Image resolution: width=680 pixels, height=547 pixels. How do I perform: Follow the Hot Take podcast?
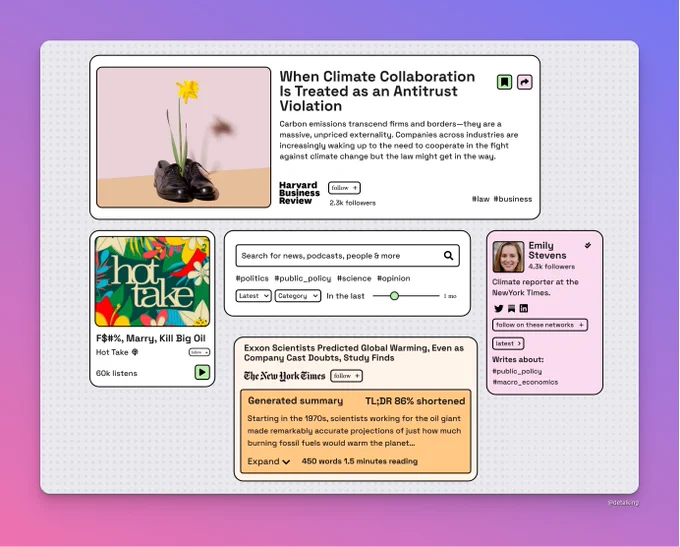199,352
